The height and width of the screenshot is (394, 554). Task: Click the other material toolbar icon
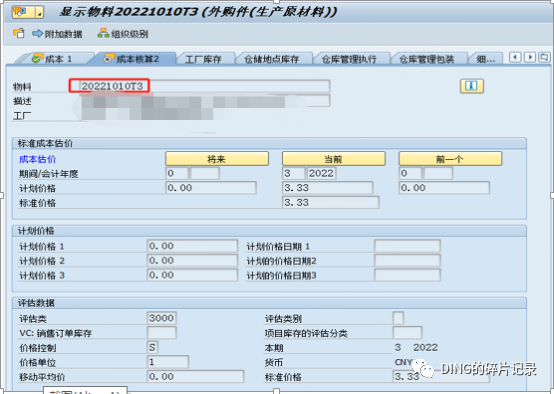point(19,34)
